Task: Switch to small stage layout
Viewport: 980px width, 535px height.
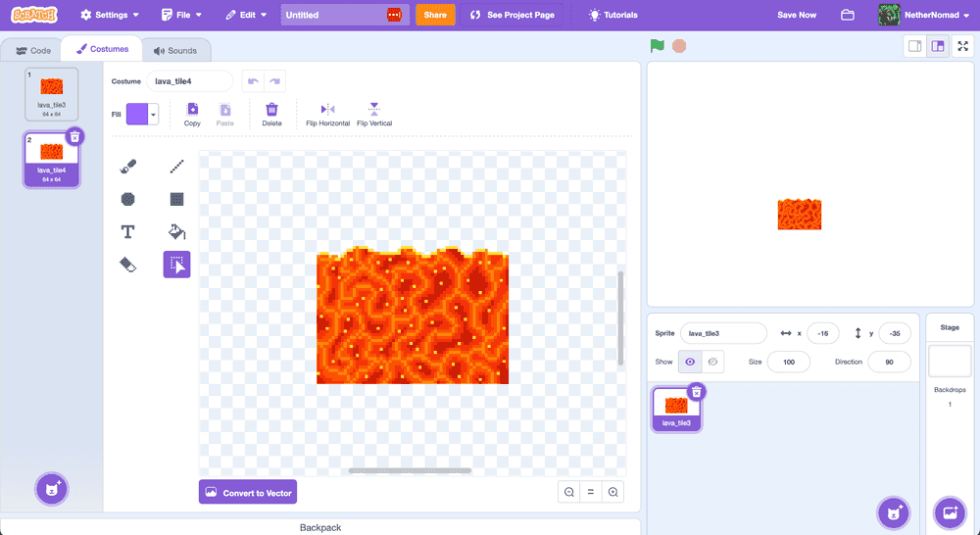Action: coord(914,46)
